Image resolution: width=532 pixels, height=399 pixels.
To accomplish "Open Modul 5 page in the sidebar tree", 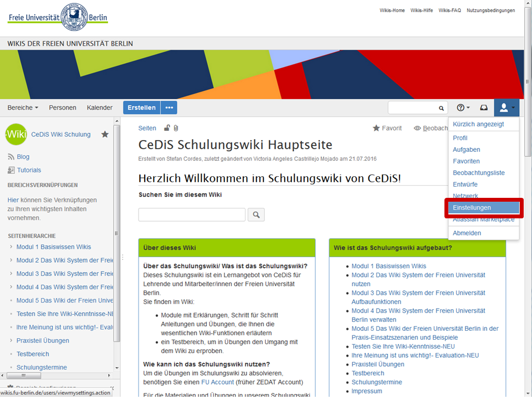I will click(x=65, y=300).
